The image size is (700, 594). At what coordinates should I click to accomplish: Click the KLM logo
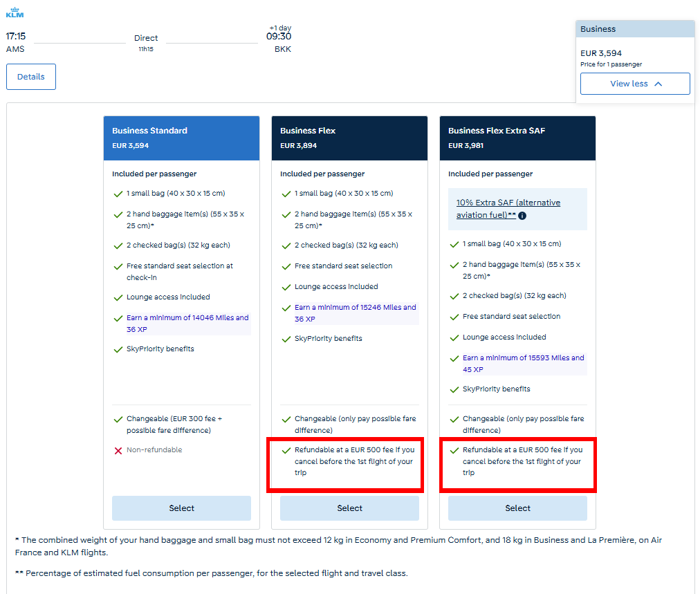(x=14, y=11)
